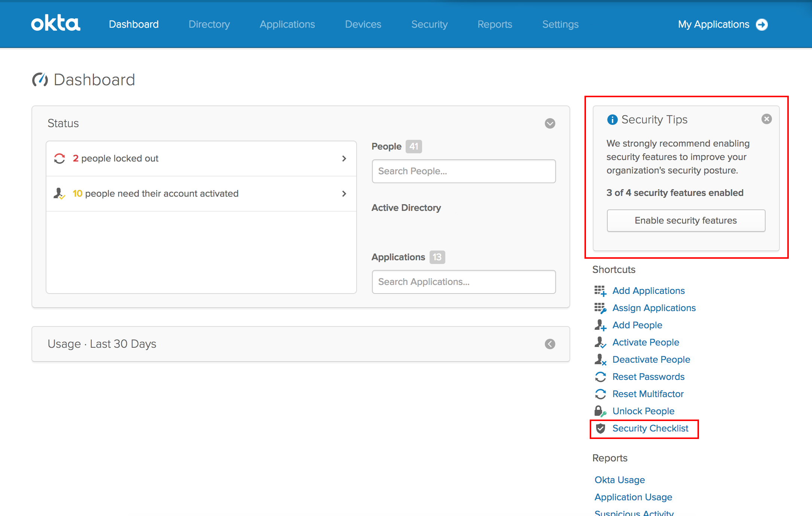Open the Add People shortcut
The image size is (812, 516).
pos(637,325)
